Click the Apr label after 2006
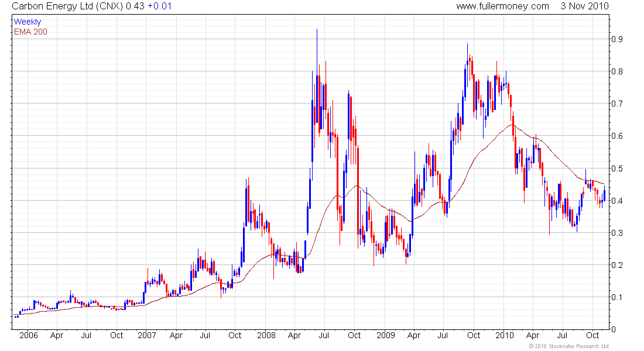This screenshot has width=644, height=351. click(57, 335)
